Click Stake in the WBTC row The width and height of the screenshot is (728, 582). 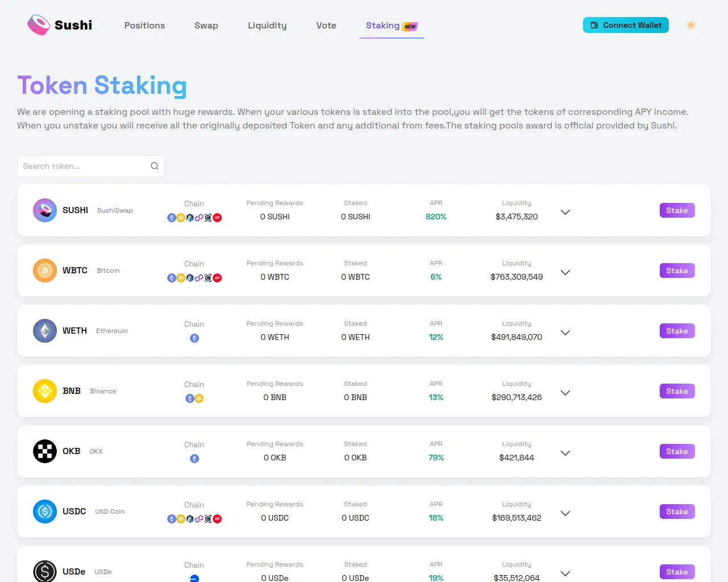click(677, 271)
